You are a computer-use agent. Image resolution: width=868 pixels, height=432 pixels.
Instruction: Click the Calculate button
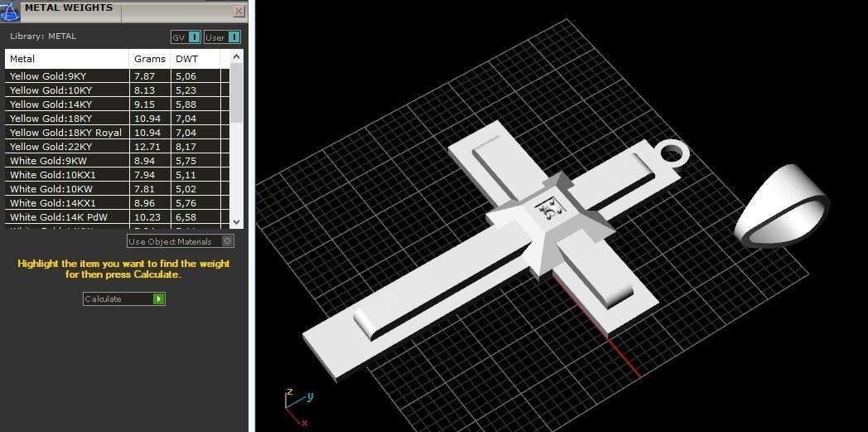coord(124,299)
